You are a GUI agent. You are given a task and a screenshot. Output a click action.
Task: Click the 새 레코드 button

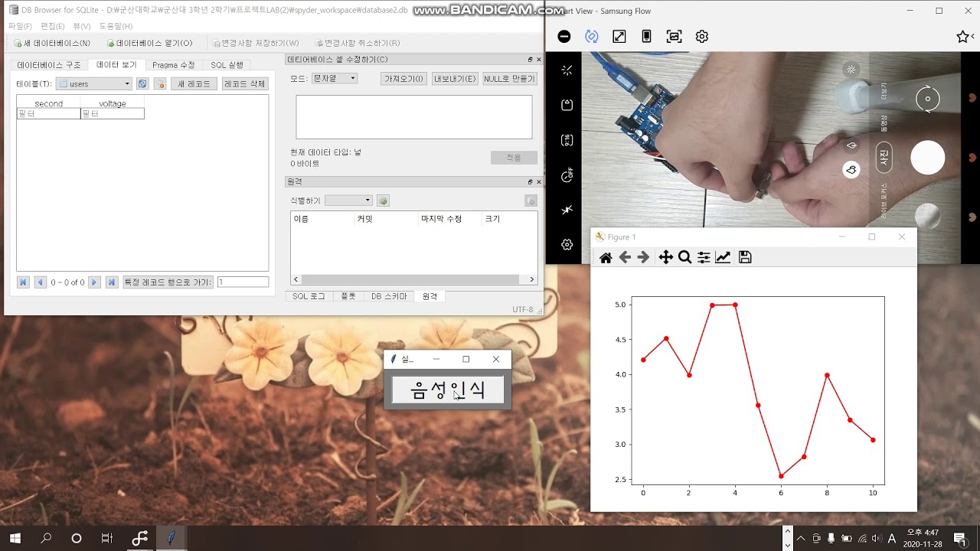coord(194,84)
